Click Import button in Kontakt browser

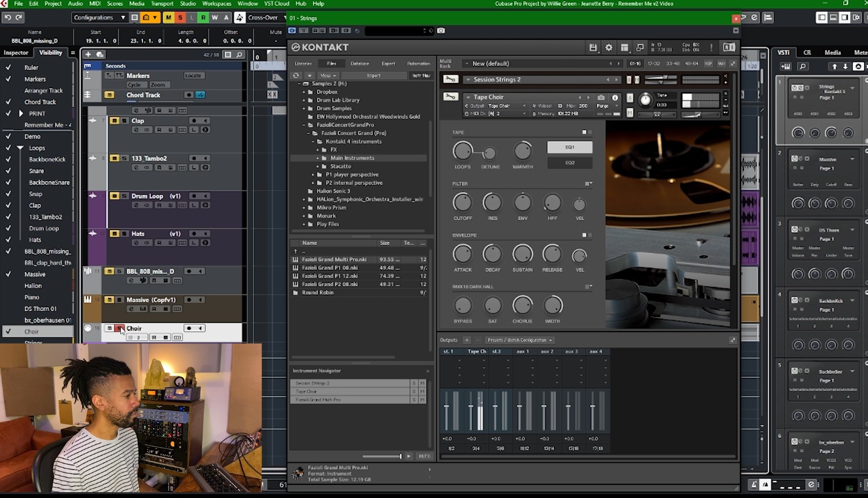374,75
